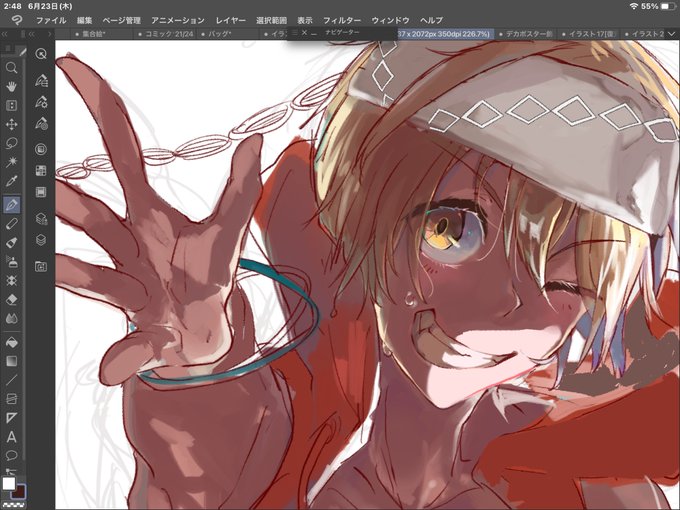This screenshot has width=680, height=510.
Task: Select the Figure line tool
Action: (x=11, y=380)
